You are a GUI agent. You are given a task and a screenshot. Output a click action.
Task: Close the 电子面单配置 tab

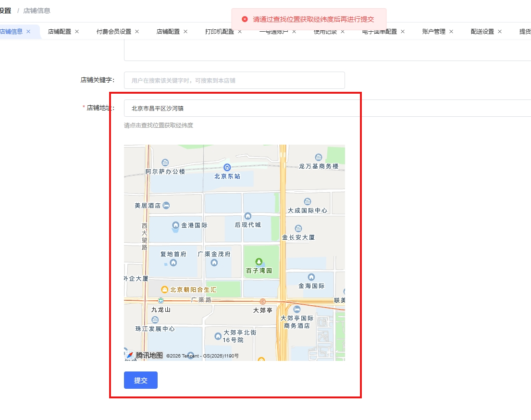403,32
